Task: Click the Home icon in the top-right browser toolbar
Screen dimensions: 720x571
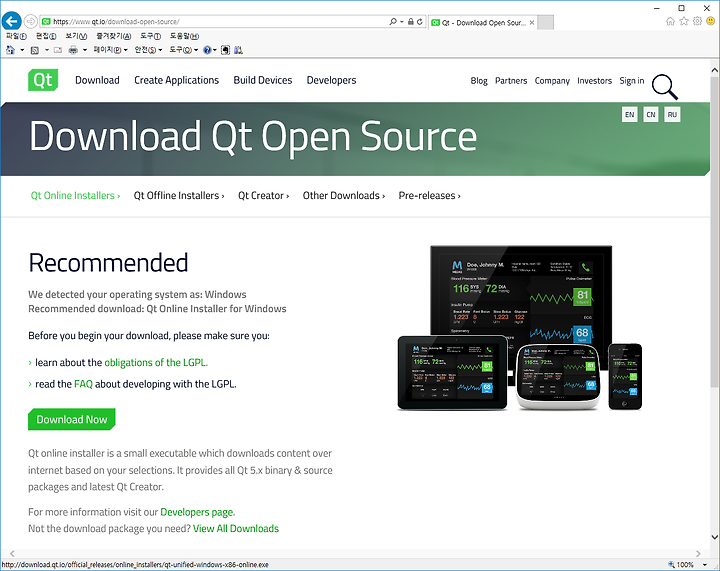Action: (x=670, y=21)
